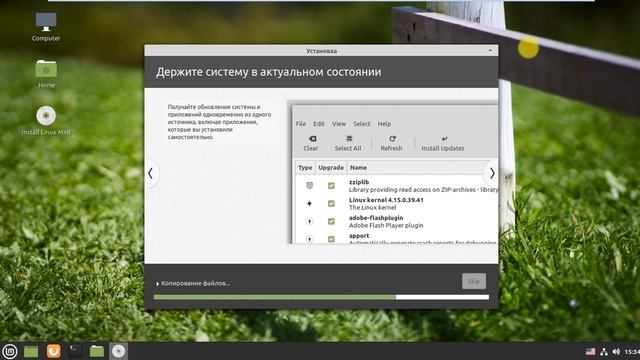Image resolution: width=640 pixels, height=360 pixels.
Task: Open the Edit menu in slide
Action: [x=319, y=124]
